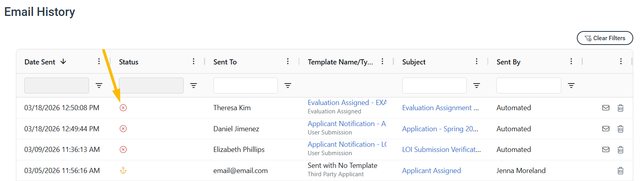
Task: Click recipient Theresa Kim
Action: tap(232, 108)
